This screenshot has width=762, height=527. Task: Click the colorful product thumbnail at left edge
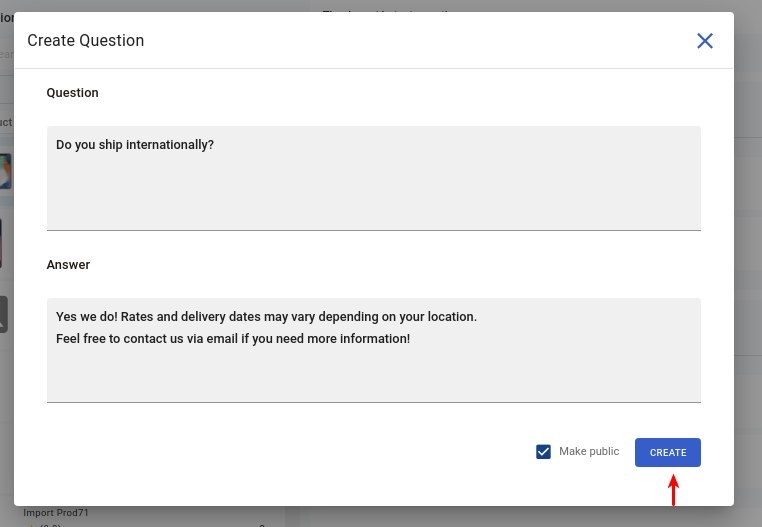(5, 171)
